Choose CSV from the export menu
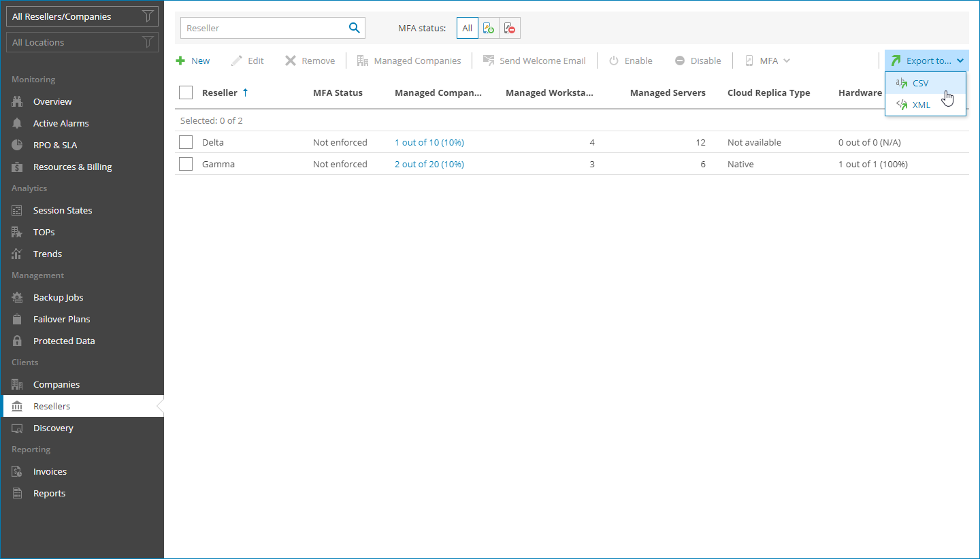980x559 pixels. [x=926, y=83]
